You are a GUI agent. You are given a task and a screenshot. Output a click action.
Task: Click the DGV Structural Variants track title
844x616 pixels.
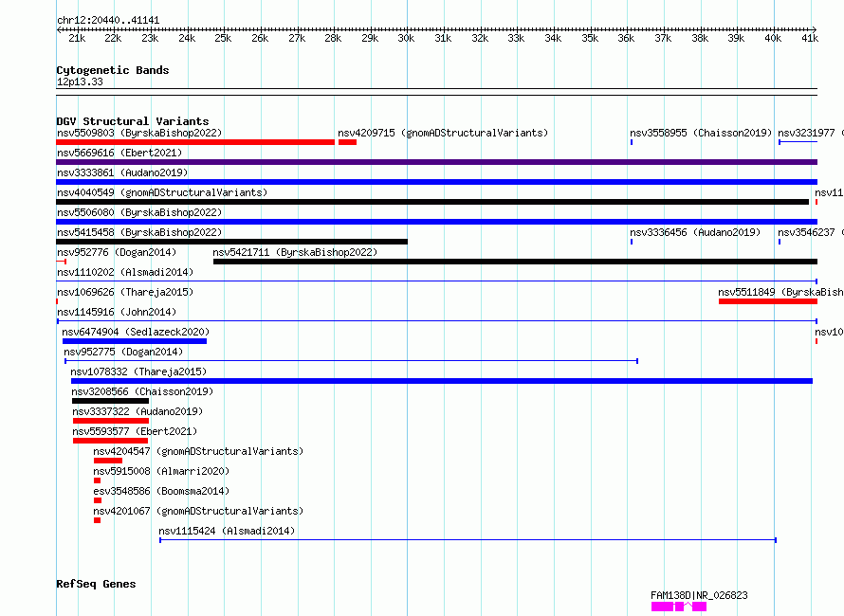pyautogui.click(x=133, y=121)
